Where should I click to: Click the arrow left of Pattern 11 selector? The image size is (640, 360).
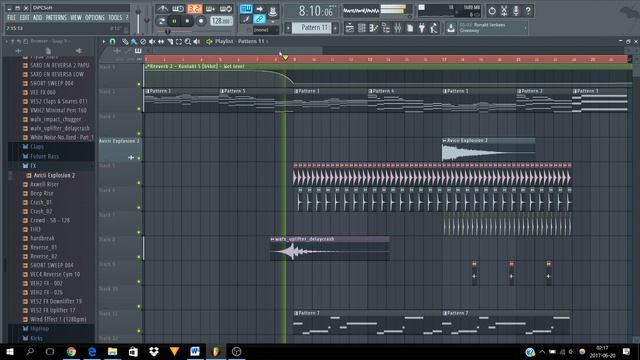(288, 28)
